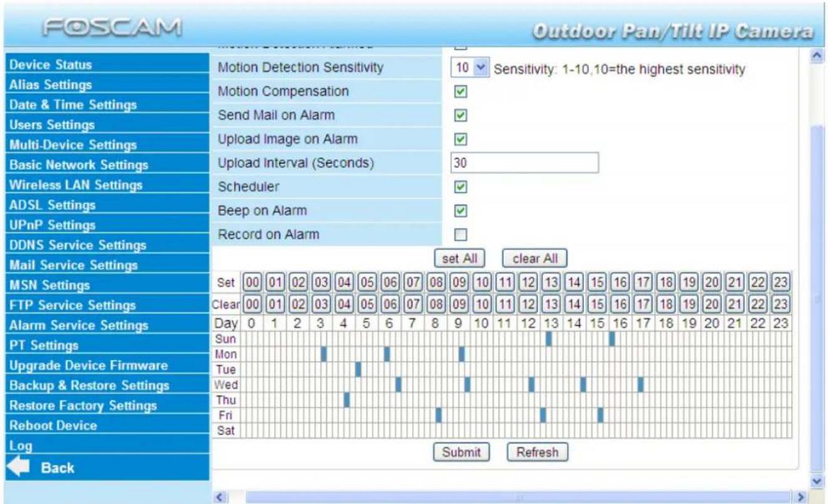Toggle Beep on Alarm checkbox
This screenshot has height=504, width=828.
coord(460,211)
